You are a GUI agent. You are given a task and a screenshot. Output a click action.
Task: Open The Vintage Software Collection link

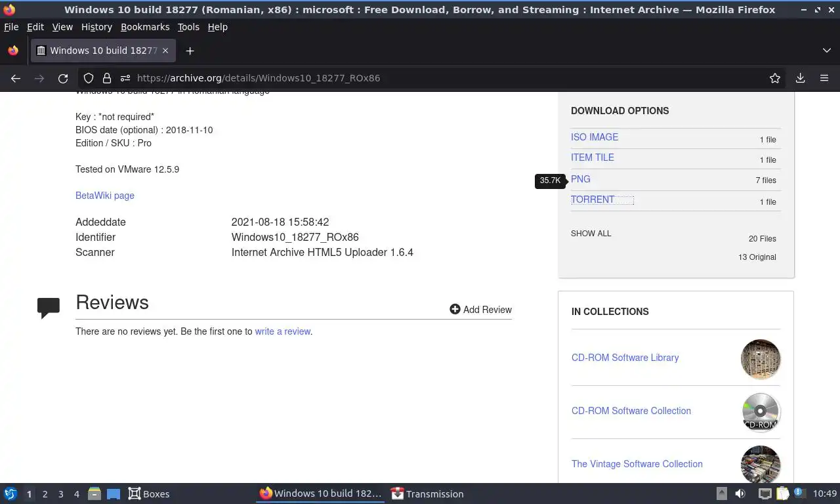(637, 464)
